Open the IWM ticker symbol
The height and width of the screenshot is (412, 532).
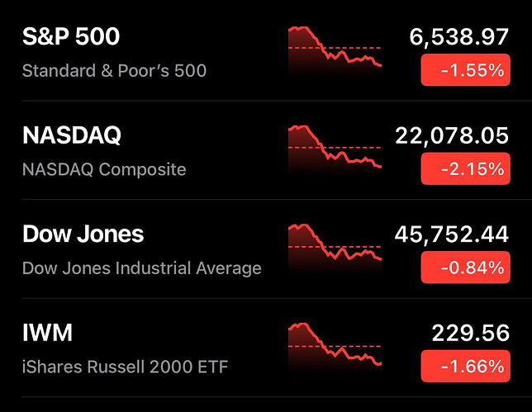48,334
